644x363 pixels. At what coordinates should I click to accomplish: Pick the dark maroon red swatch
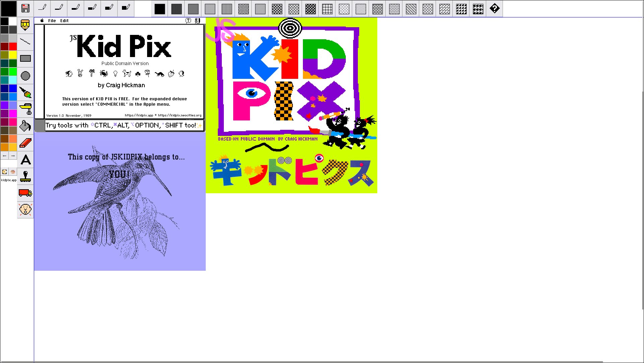pyautogui.click(x=4, y=46)
